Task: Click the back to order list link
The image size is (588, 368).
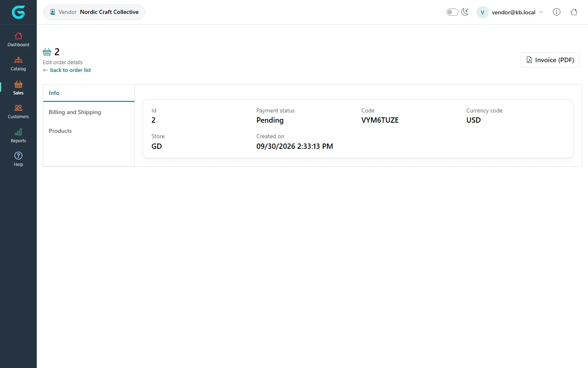Action: pos(67,70)
